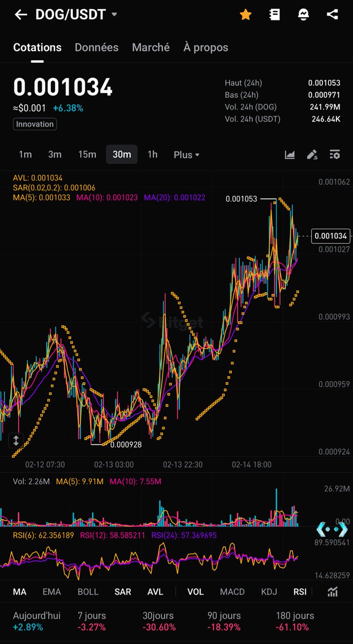The height and width of the screenshot is (644, 353).
Task: Tap the vertical expand chart icon
Action: pos(16,441)
